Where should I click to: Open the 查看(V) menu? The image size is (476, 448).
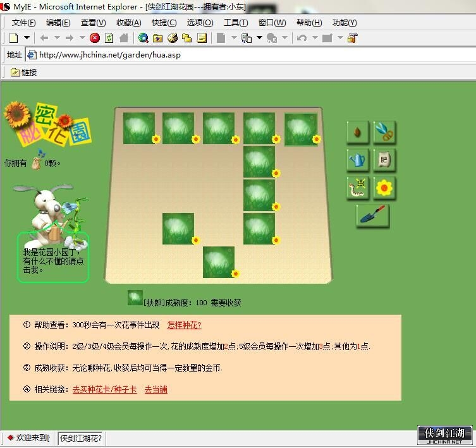point(93,23)
